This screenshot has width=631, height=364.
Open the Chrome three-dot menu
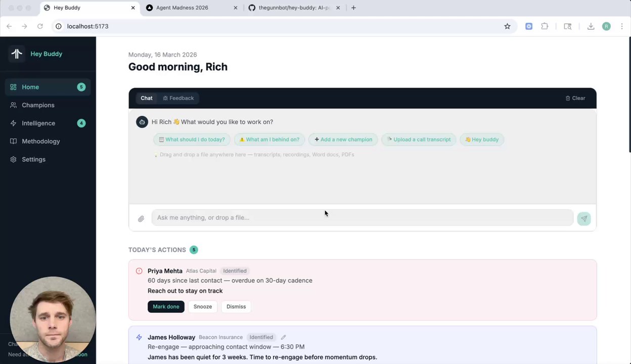pyautogui.click(x=621, y=26)
